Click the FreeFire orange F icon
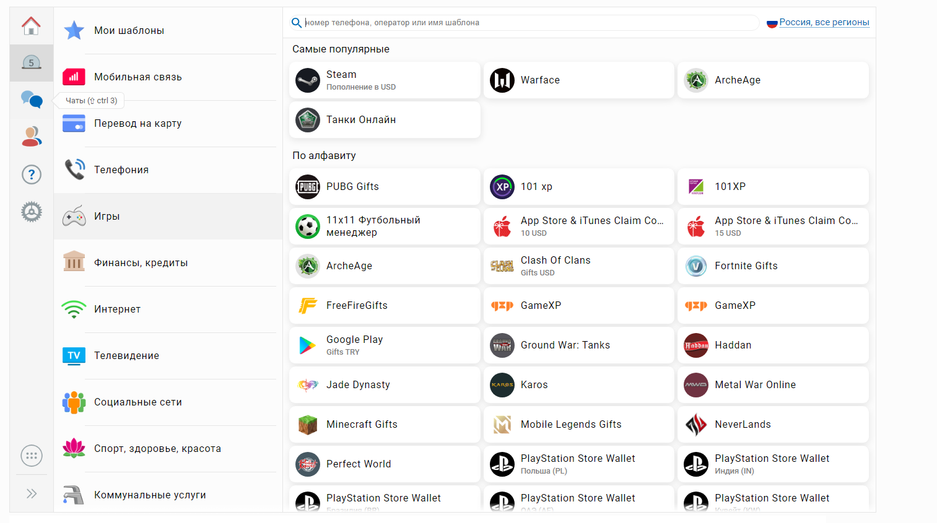937x523 pixels. pos(308,305)
